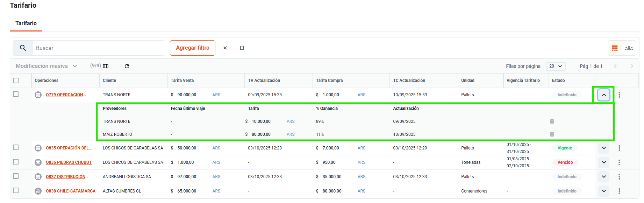Clear filters with the X icon
This screenshot has width=644, height=203.
click(225, 48)
